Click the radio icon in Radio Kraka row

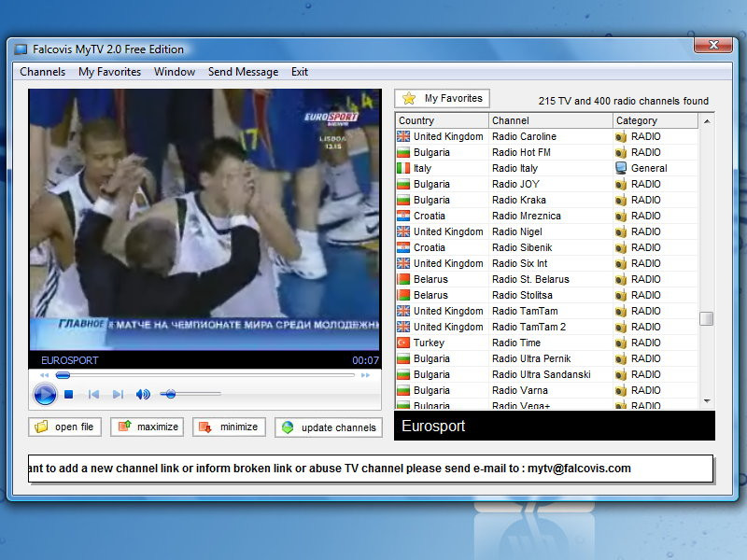click(621, 200)
